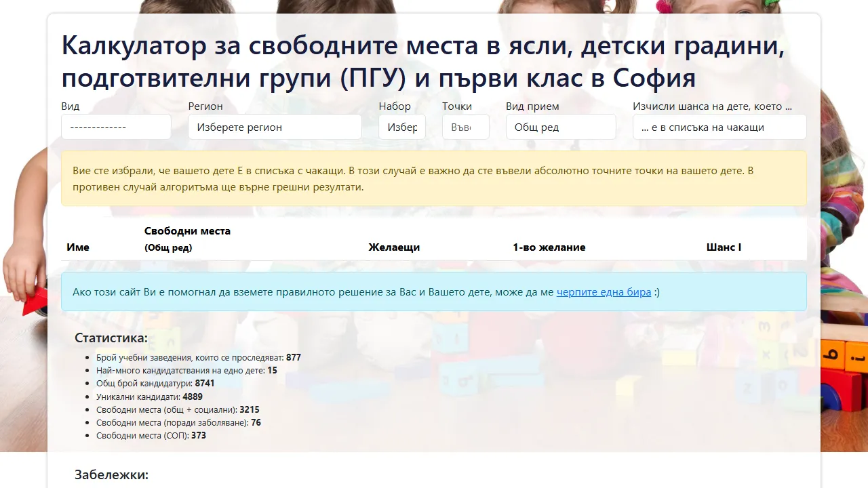This screenshot has height=488, width=868.
Task: Click the Шанс I column header
Action: (723, 247)
